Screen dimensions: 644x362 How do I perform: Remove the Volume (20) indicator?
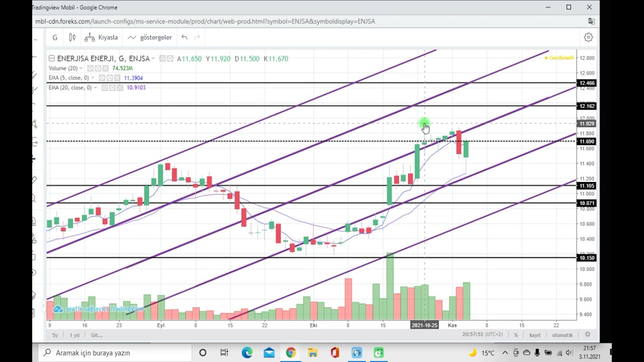click(106, 68)
